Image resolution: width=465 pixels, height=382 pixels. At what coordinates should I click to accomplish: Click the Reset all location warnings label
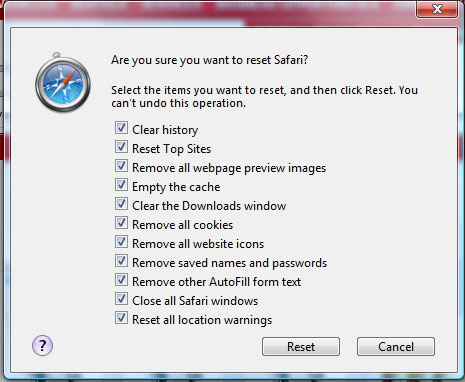click(x=202, y=320)
